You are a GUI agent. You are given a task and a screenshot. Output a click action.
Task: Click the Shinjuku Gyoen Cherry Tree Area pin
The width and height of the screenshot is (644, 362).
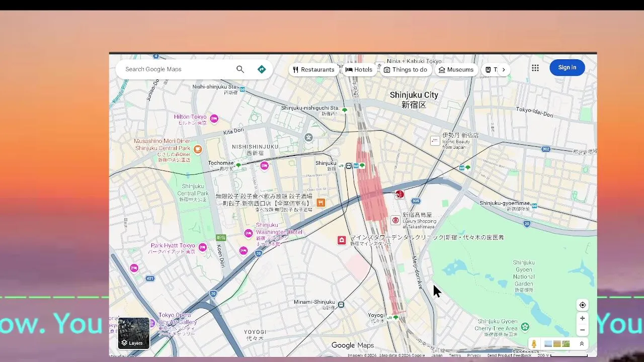[525, 327]
